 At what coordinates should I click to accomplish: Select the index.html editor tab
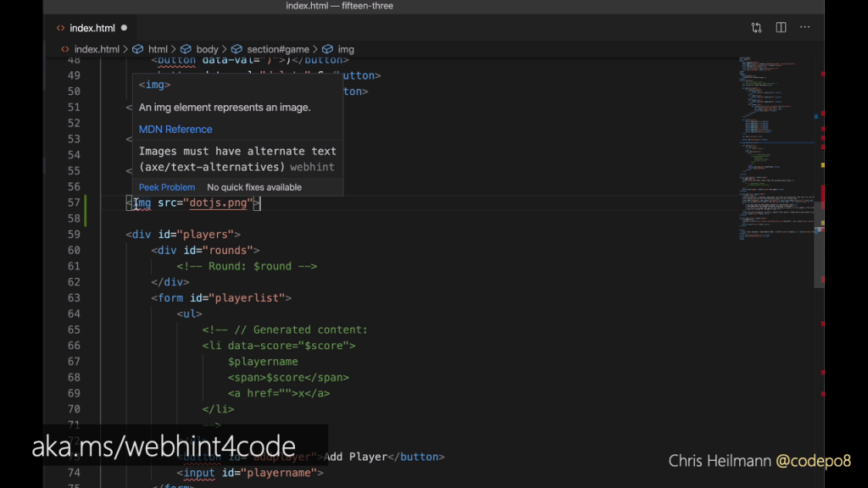pos(92,28)
